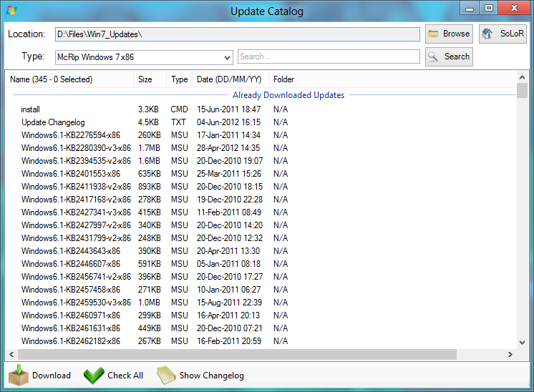Click the Windows flag title bar icon
This screenshot has height=392, width=534.
(11, 11)
